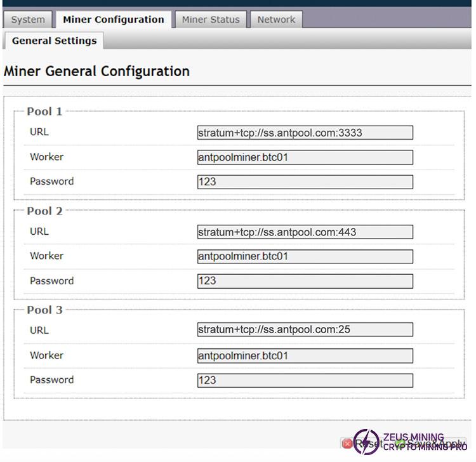This screenshot has width=476, height=462.
Task: Click the Pool 1 section heading
Action: (44, 112)
